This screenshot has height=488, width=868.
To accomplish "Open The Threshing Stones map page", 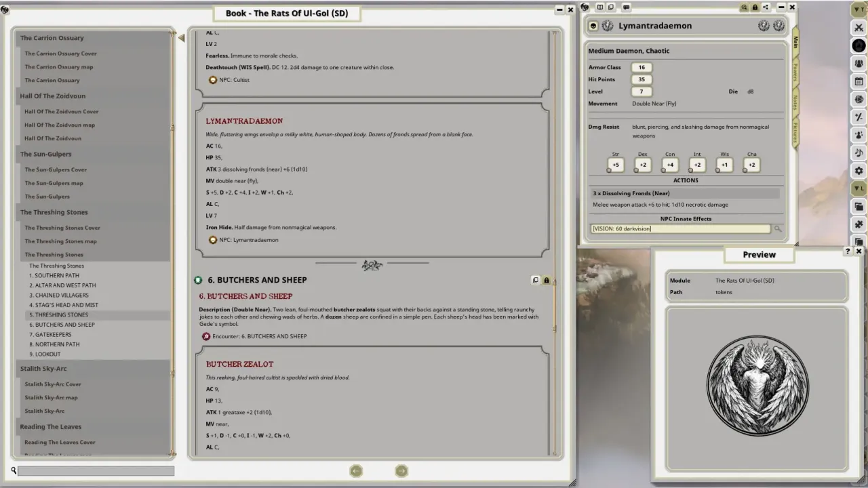I will 61,241.
